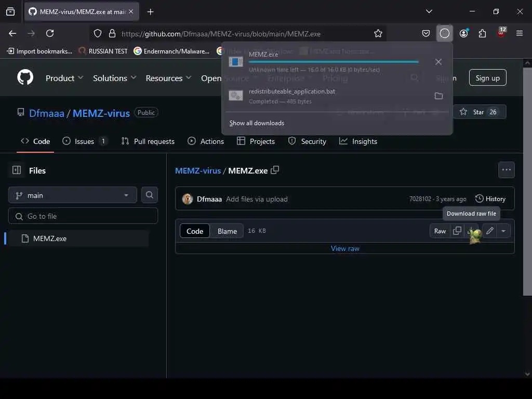
Task: Open the tracking protection shield icon
Action: click(98, 33)
